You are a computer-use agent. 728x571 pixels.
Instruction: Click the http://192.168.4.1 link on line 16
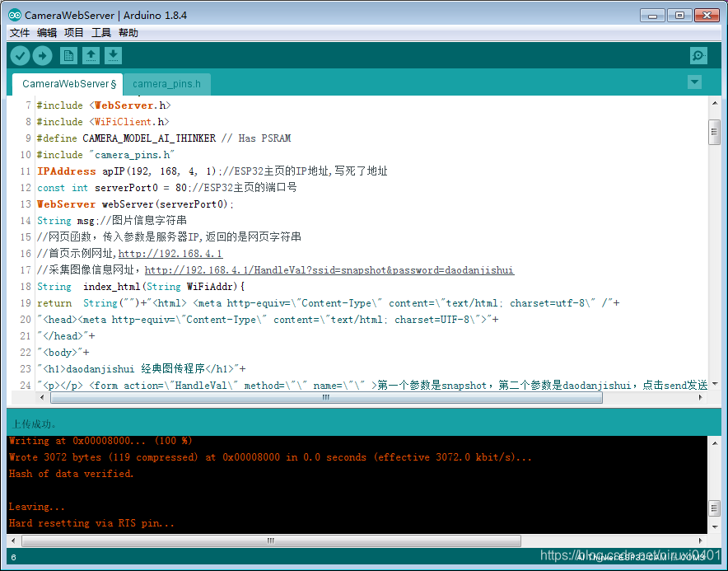coord(170,254)
